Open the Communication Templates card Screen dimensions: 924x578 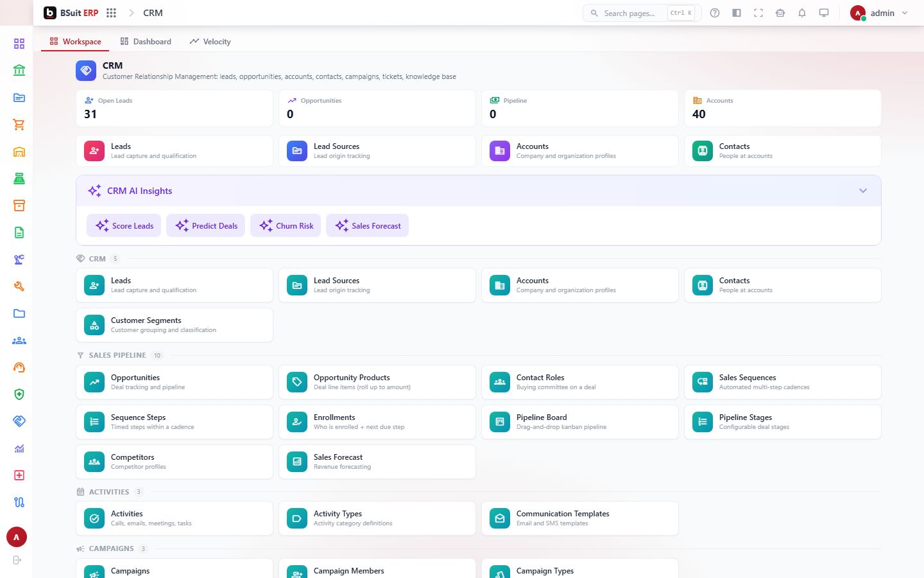(580, 518)
